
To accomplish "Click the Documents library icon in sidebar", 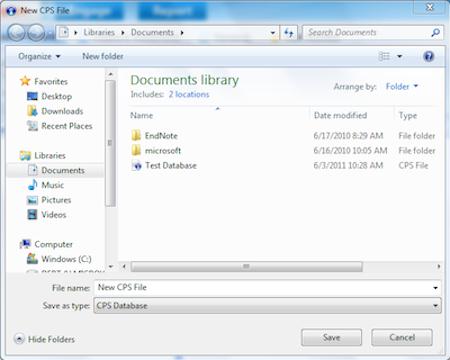I will pos(33,170).
